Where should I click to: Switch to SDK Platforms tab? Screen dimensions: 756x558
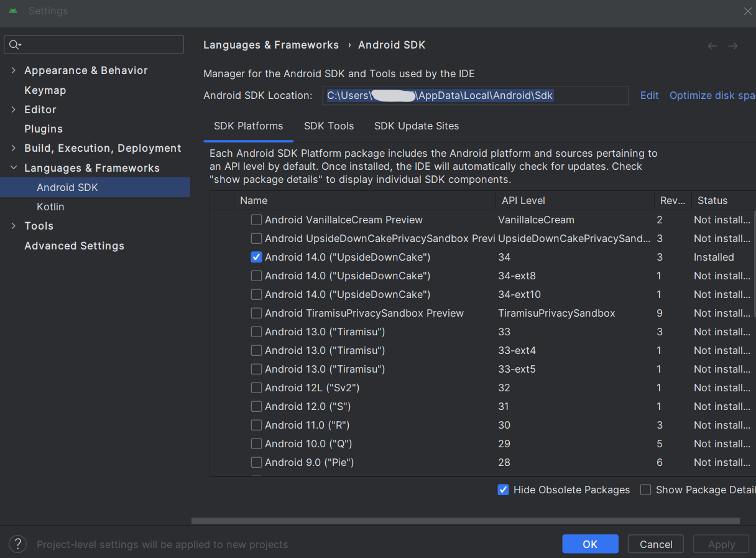point(249,126)
